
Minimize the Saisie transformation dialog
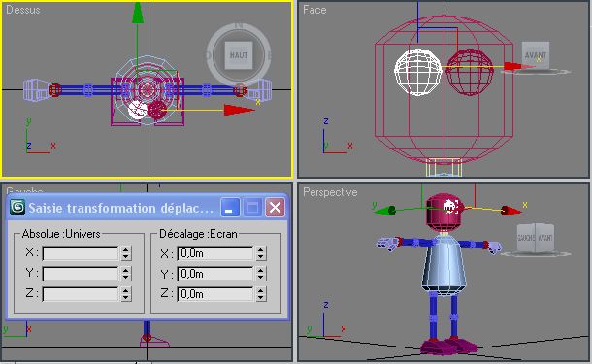pos(230,208)
